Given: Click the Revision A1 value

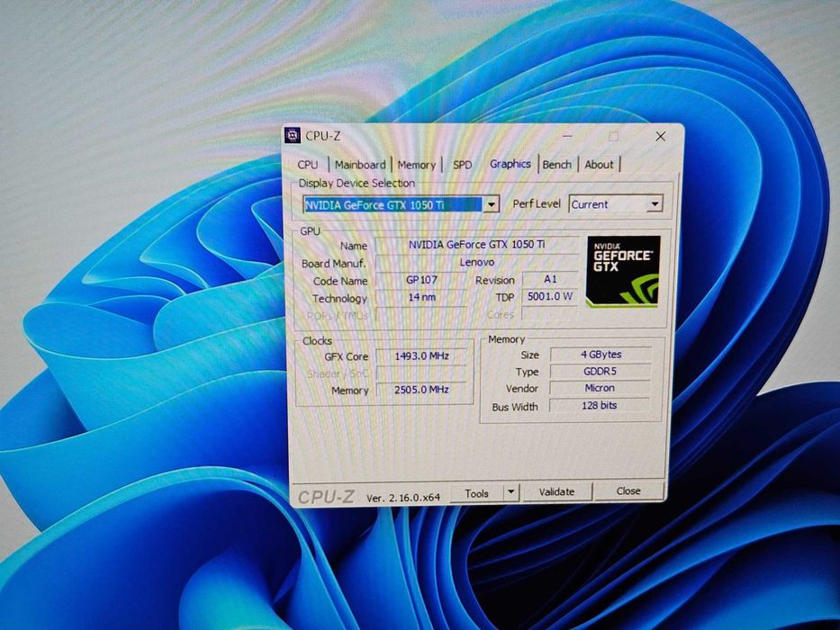Looking at the screenshot, I should 550,279.
